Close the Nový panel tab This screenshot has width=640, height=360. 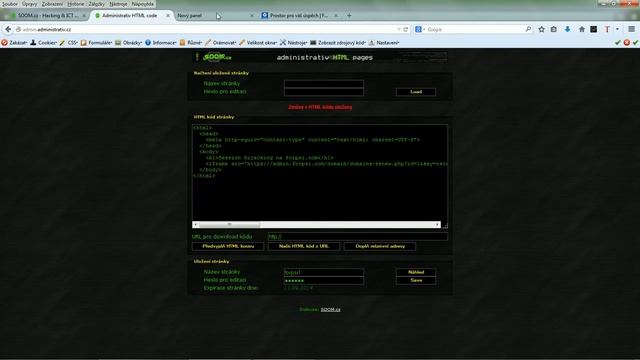point(251,16)
